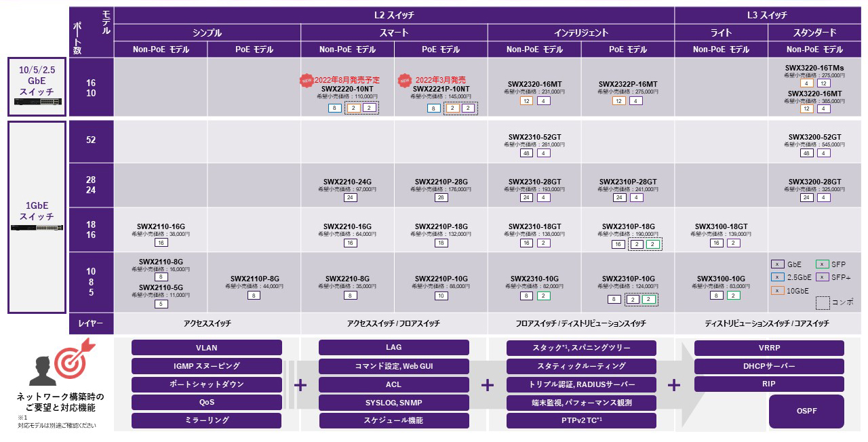Select the 10/5/2.5 GbE switch device image
This screenshot has width=868, height=442.
pos(37,104)
